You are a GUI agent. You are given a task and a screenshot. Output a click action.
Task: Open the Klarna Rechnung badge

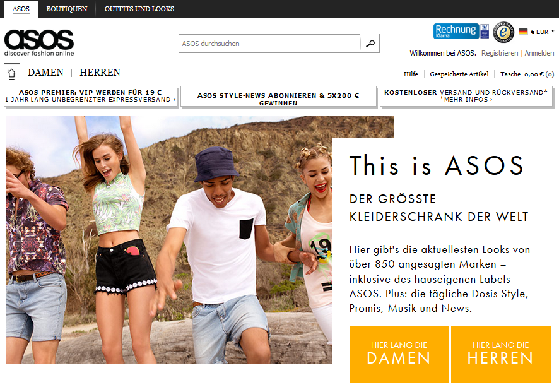pos(456,31)
